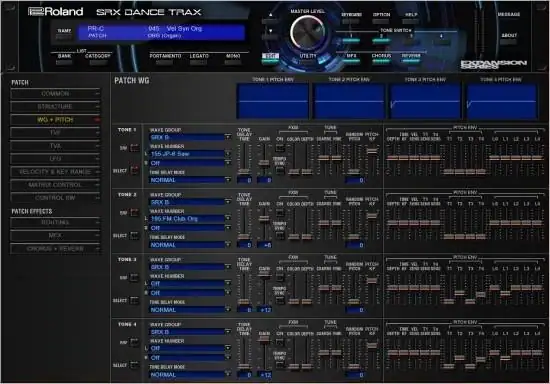Click Tone 2 Gain slider handle
550x384 pixels.
[264, 219]
